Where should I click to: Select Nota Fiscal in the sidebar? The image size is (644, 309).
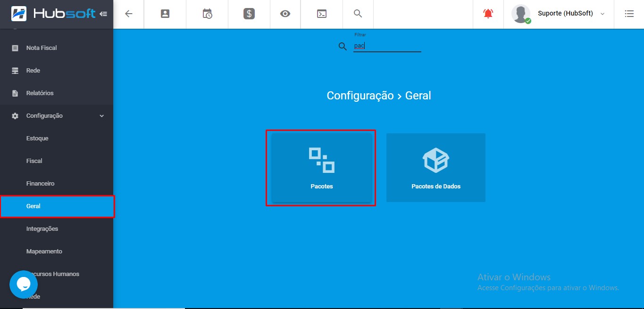coord(42,48)
